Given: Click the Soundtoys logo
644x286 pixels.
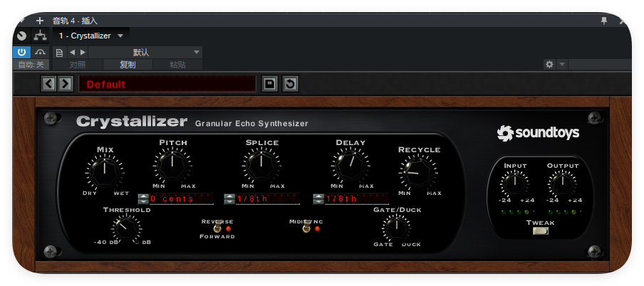Looking at the screenshot, I should 538,133.
